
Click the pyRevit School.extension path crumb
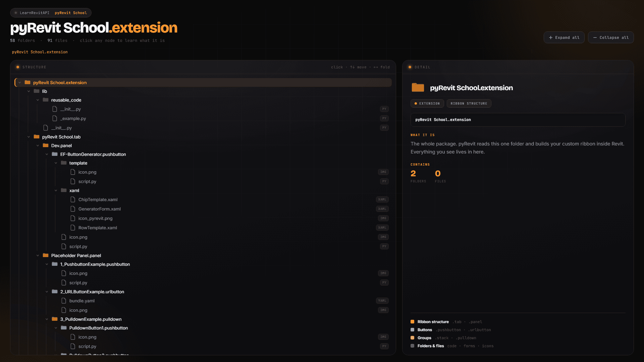(x=40, y=52)
